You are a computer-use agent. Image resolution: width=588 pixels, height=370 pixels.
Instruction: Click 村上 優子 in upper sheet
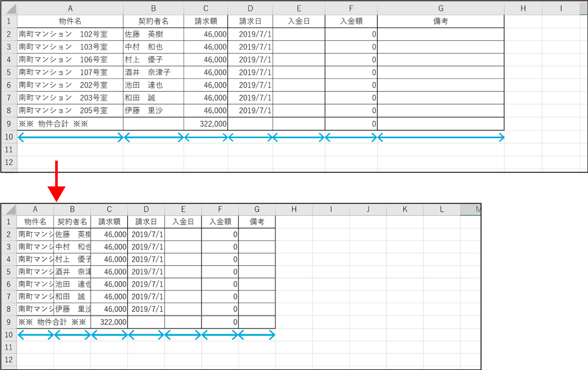point(153,60)
